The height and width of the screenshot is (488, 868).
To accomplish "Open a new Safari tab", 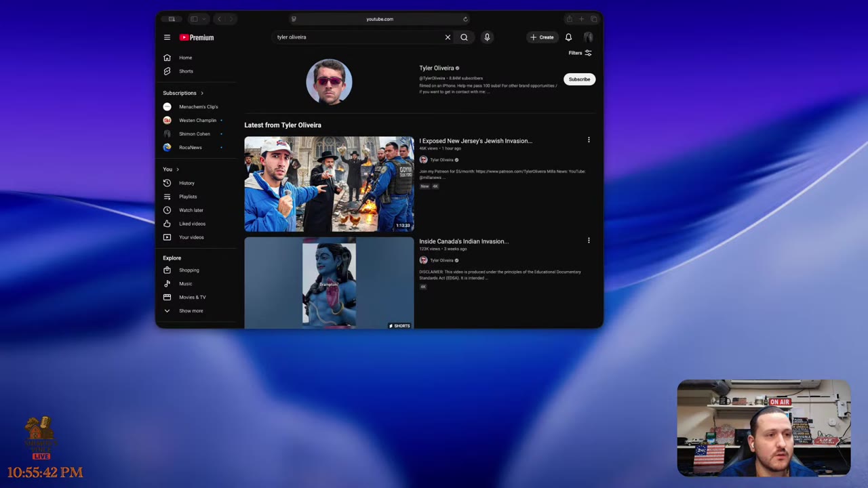I will click(x=581, y=19).
